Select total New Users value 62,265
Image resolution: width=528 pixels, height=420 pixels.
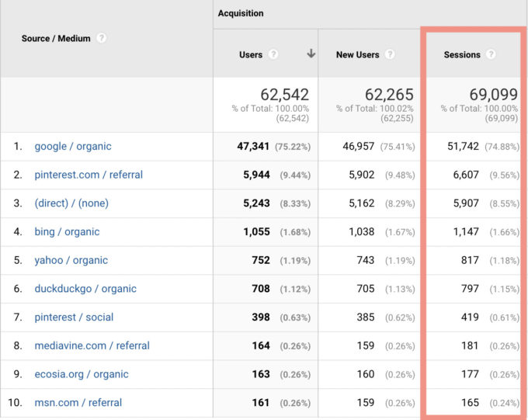pos(389,95)
